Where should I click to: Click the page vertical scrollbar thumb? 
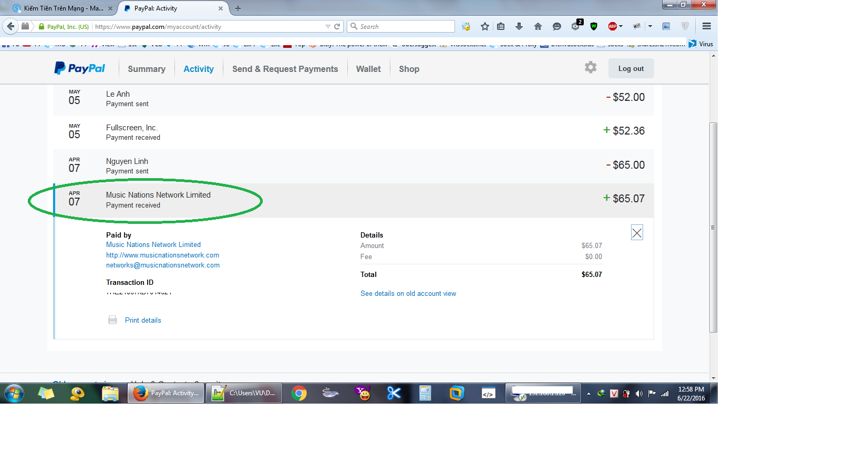click(x=713, y=227)
